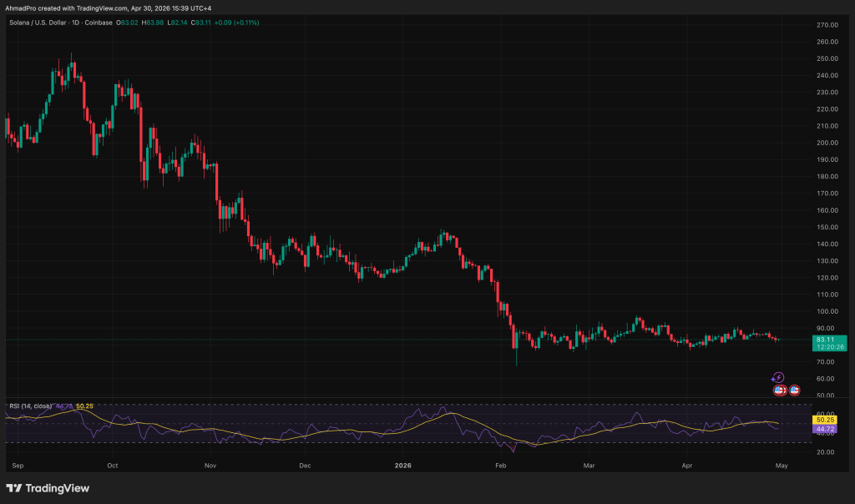Image resolution: width=855 pixels, height=504 pixels.
Task: Click the 270.00 price scale label
Action: [827, 25]
